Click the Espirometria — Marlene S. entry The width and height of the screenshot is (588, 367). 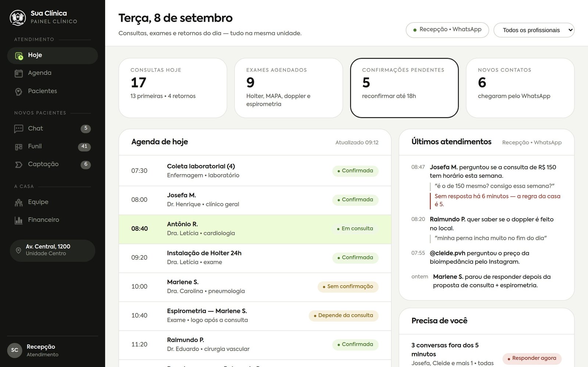pos(255,316)
